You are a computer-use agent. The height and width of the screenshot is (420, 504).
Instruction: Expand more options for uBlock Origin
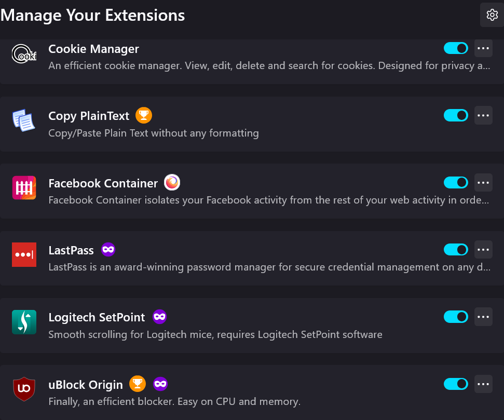(483, 384)
